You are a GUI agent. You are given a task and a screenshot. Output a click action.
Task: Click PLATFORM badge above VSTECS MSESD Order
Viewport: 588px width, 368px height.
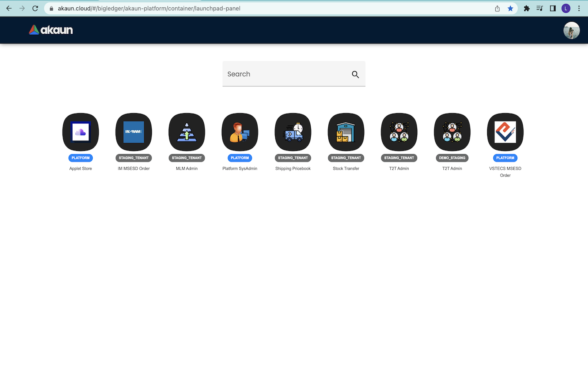(505, 158)
